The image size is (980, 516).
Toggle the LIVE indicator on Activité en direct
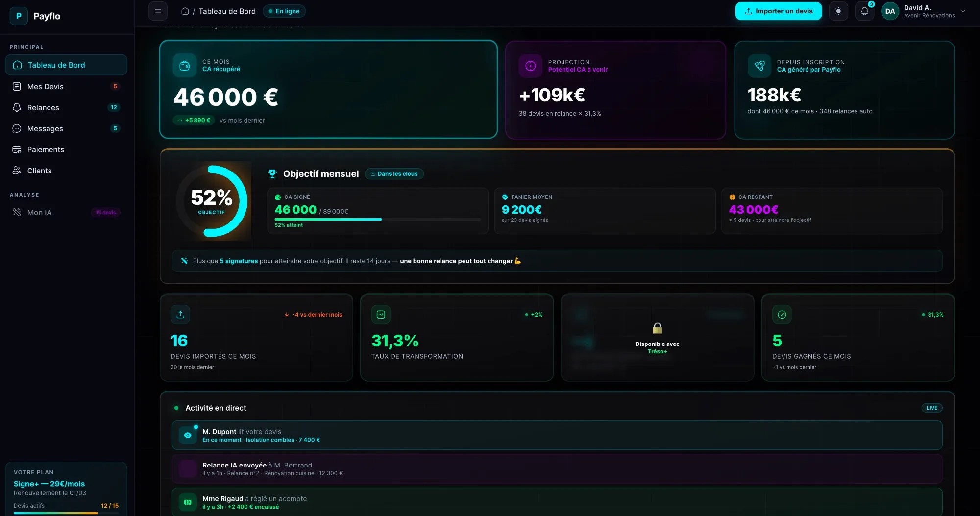point(931,407)
